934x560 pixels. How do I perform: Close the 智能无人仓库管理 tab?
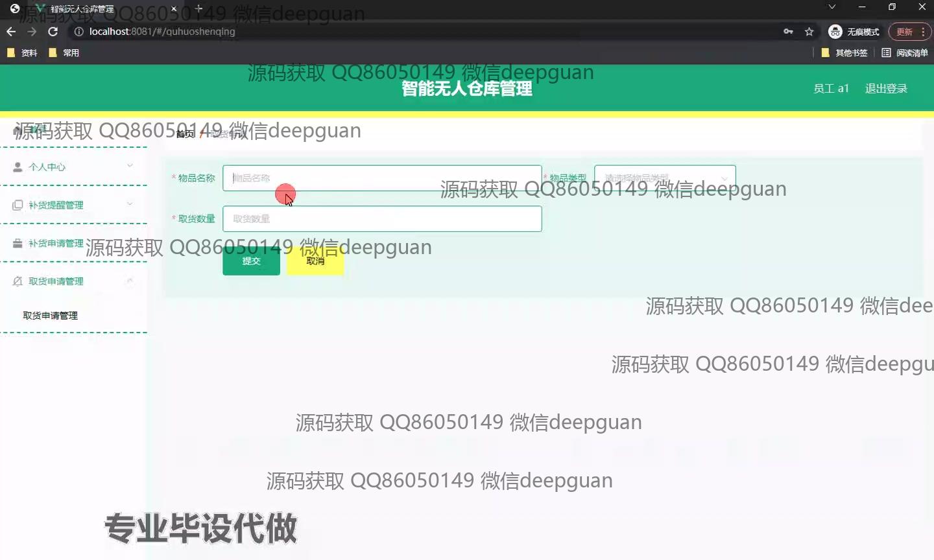click(174, 9)
